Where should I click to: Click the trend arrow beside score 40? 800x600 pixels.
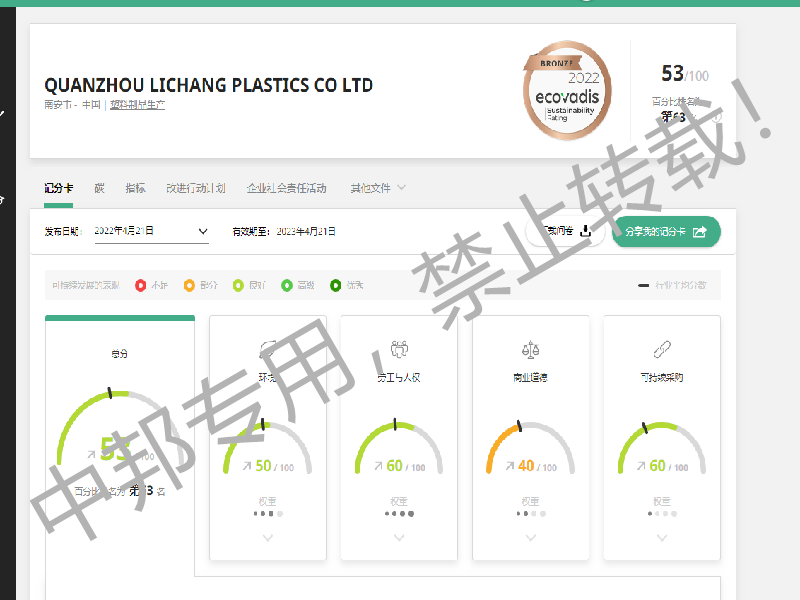tap(510, 466)
